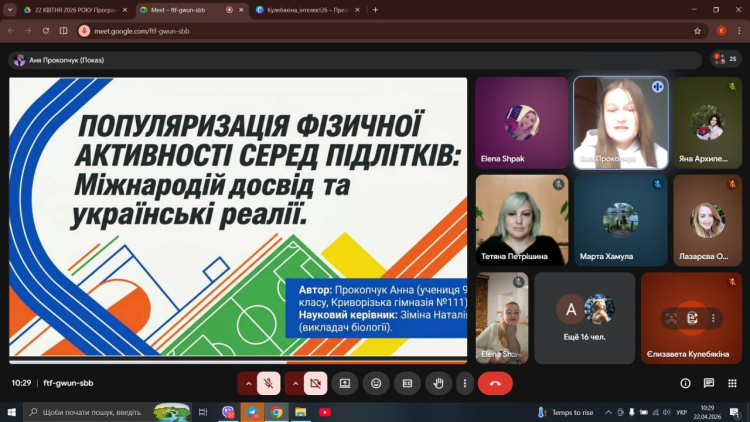Expand the microphone audio settings arrow
The width and height of the screenshot is (750, 422).
248,383
